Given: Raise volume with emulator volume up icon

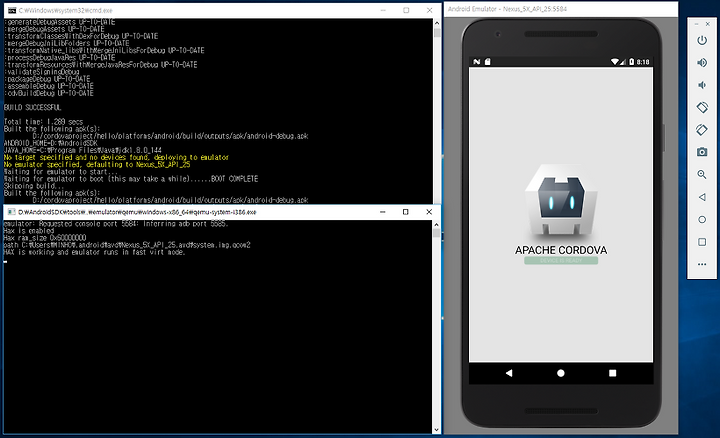Looking at the screenshot, I should (x=702, y=62).
